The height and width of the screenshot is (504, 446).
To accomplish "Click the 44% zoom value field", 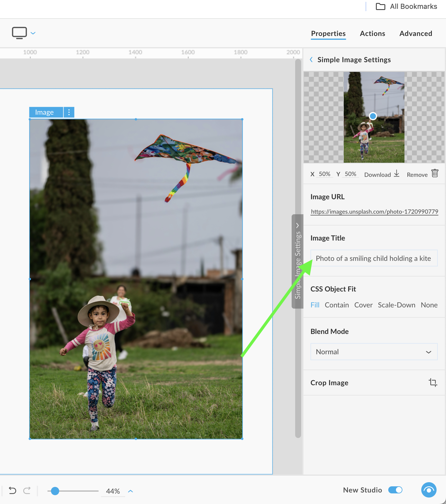I will (113, 491).
